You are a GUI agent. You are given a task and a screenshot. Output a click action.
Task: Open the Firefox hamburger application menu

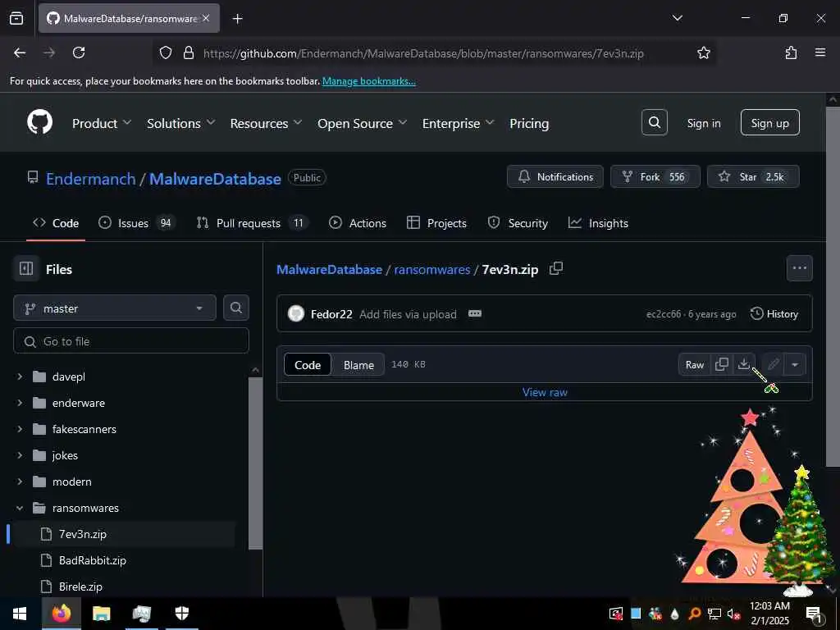tap(820, 52)
